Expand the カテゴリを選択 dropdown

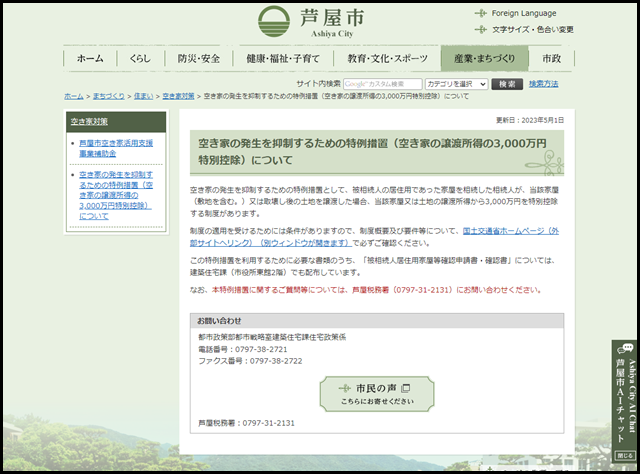click(x=456, y=84)
